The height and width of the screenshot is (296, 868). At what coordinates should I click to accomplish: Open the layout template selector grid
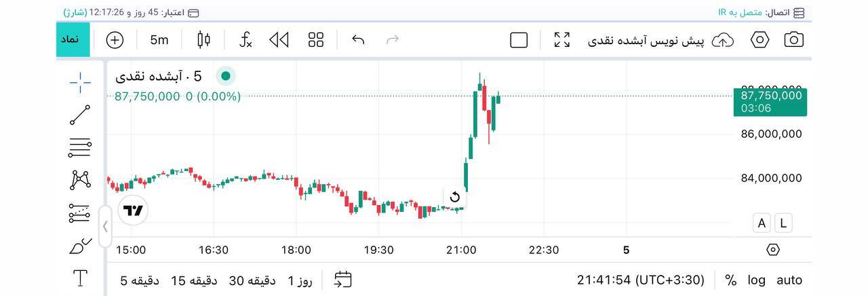click(x=316, y=40)
